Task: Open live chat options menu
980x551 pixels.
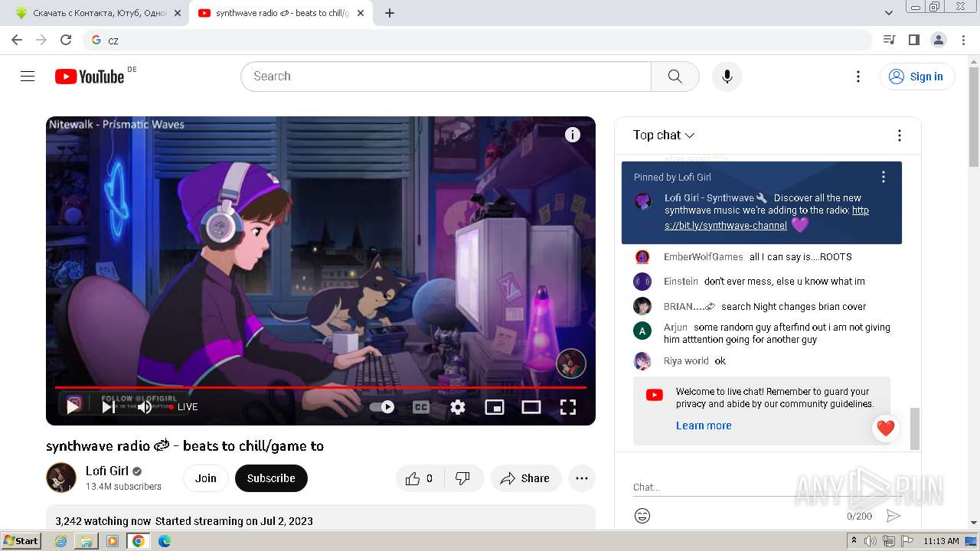Action: [900, 135]
